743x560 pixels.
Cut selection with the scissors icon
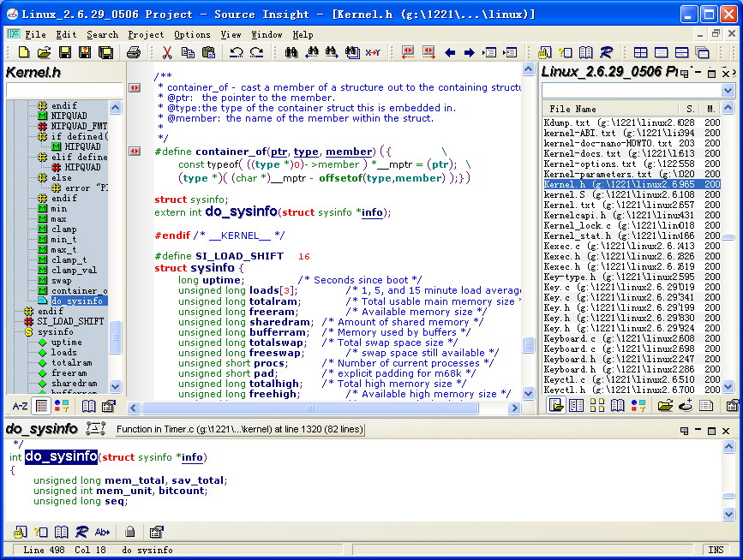tap(167, 52)
